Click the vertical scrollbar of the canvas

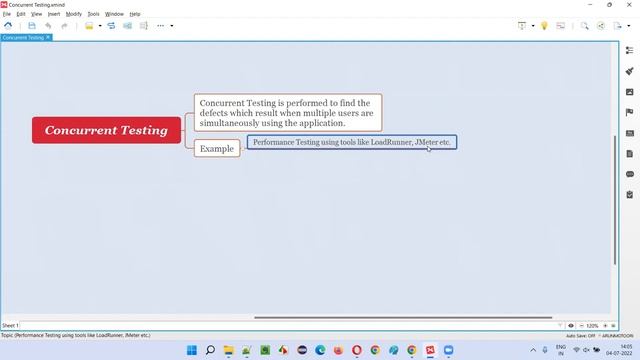tap(615, 200)
